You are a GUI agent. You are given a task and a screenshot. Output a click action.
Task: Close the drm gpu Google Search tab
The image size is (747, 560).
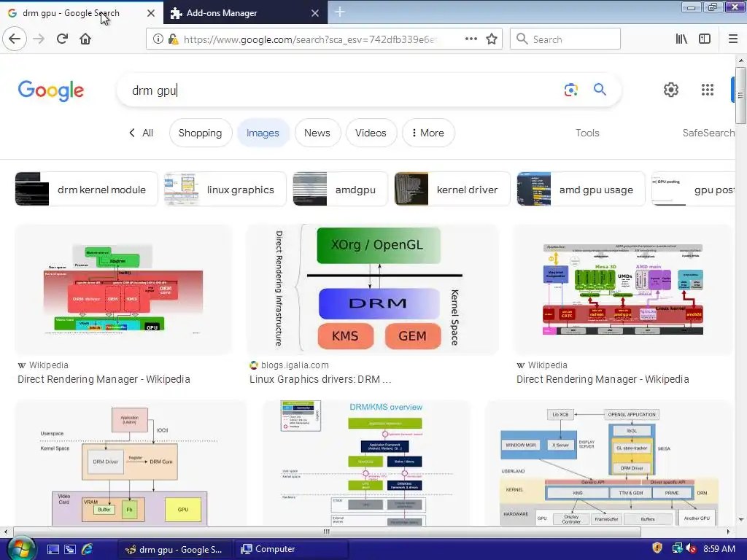[150, 13]
